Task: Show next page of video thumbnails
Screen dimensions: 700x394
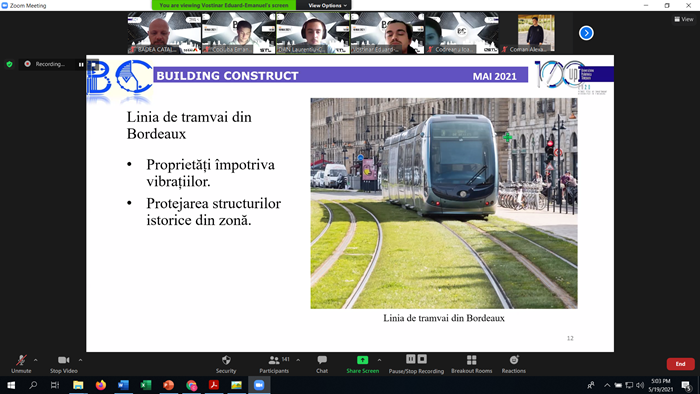Action: click(586, 33)
